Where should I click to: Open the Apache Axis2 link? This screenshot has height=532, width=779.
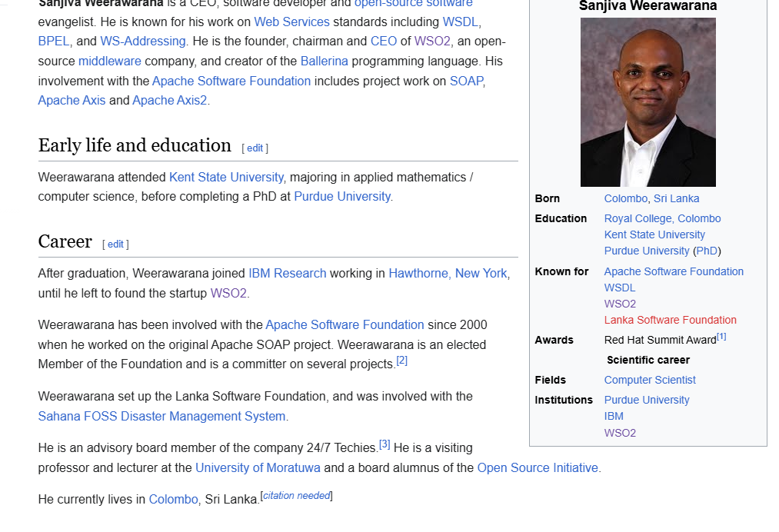[x=169, y=101]
